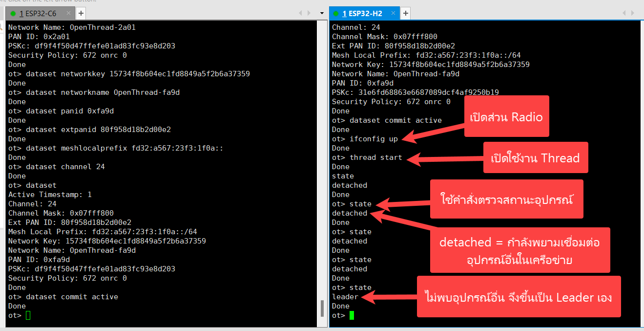Click green status dot on ESP32-C6 tab
The height and width of the screenshot is (331, 644).
(x=13, y=13)
